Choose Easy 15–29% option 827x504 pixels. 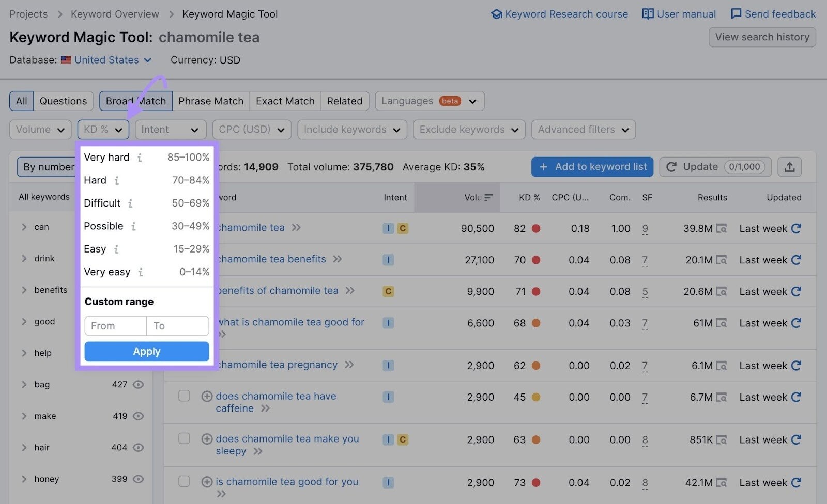pyautogui.click(x=147, y=249)
